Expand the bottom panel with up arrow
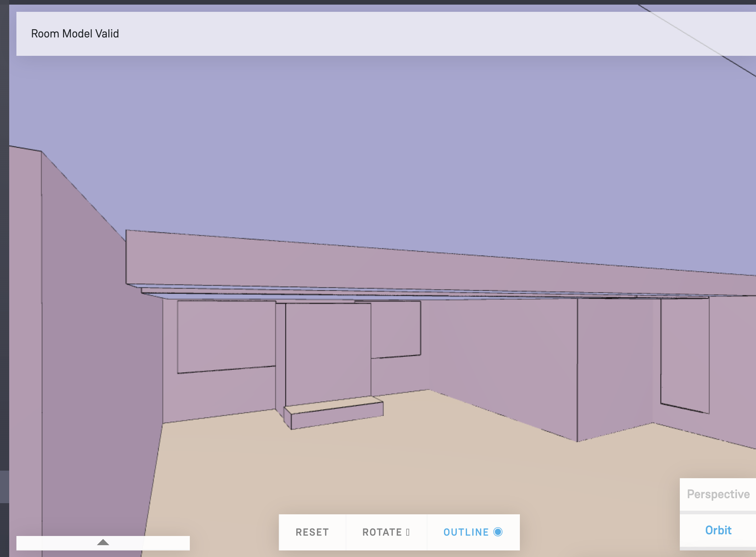Image resolution: width=756 pixels, height=557 pixels. click(x=103, y=543)
